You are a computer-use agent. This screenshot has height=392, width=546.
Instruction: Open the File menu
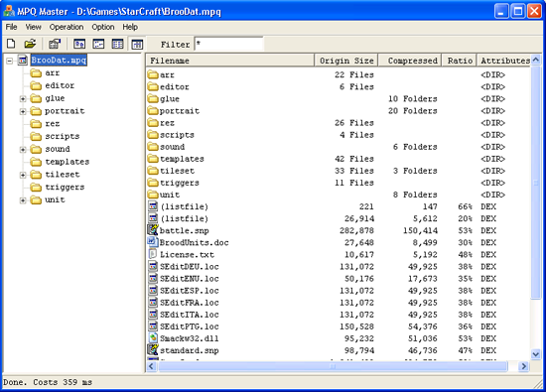12,27
